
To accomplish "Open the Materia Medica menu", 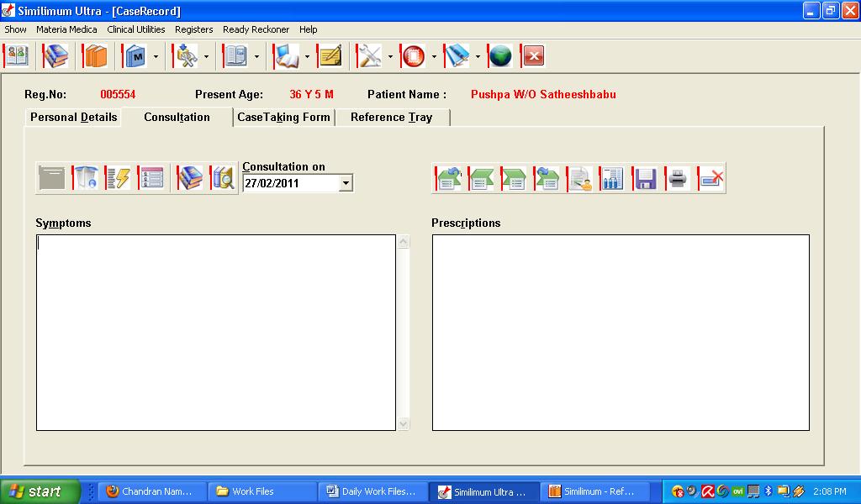I will pos(66,29).
